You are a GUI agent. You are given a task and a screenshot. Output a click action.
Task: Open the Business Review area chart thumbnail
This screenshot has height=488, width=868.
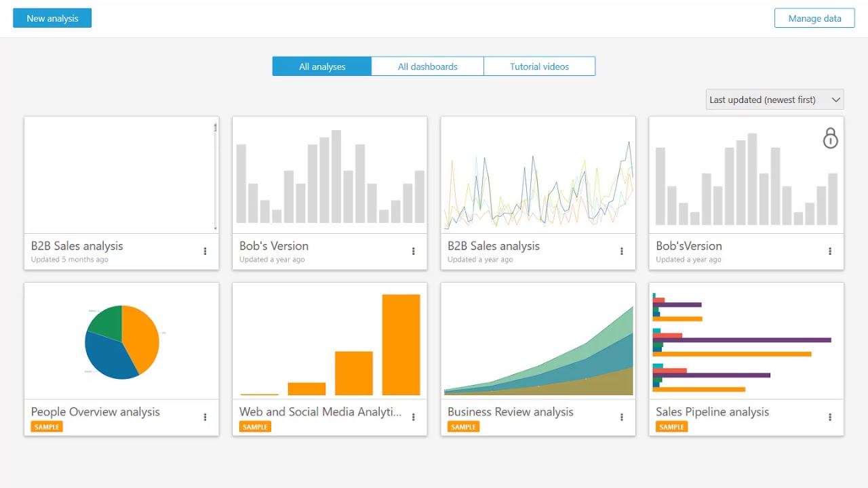pyautogui.click(x=538, y=342)
